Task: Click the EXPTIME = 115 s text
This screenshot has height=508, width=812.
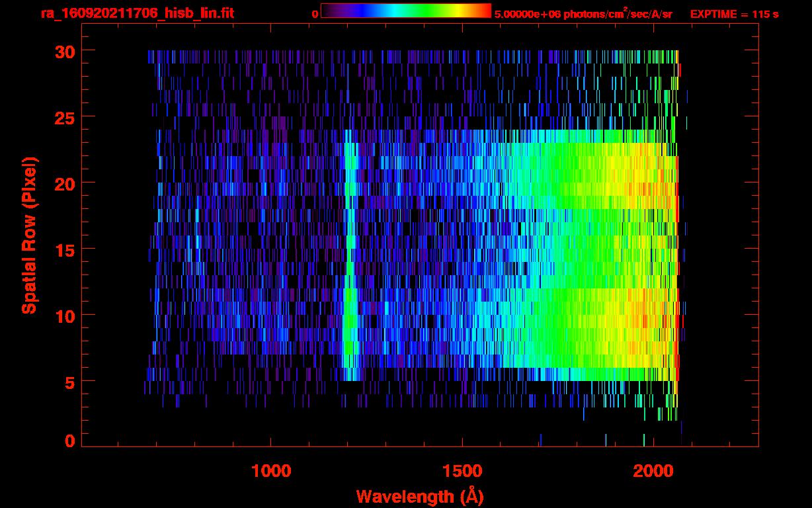Action: [x=734, y=14]
